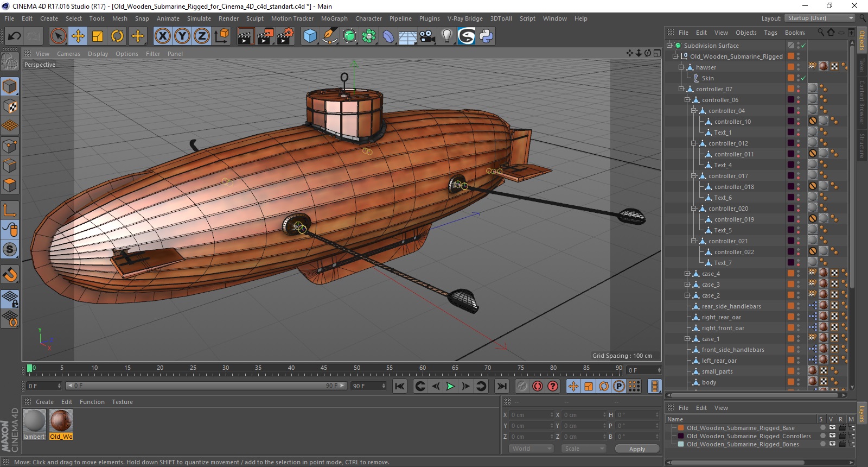Open viewport Cameras menu
868x467 pixels.
[x=68, y=54]
